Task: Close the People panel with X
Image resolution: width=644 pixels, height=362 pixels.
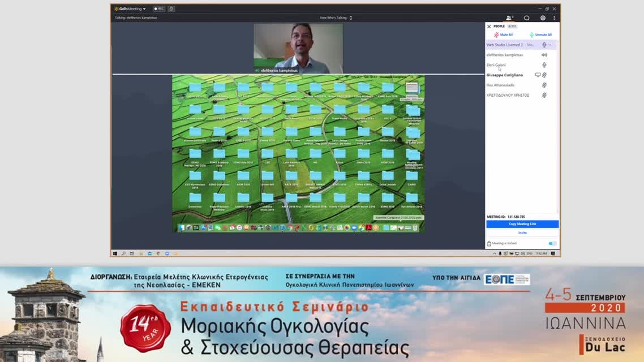Action: coord(489,27)
